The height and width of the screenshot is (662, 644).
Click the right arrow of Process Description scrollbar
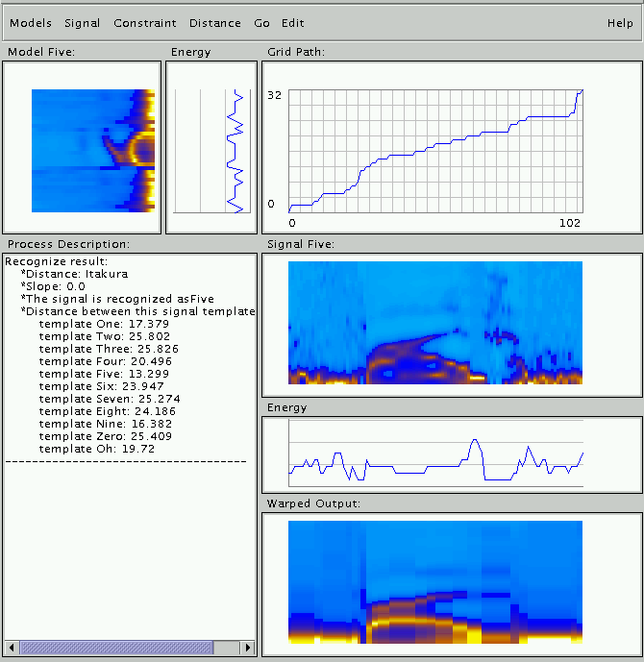pos(248,648)
